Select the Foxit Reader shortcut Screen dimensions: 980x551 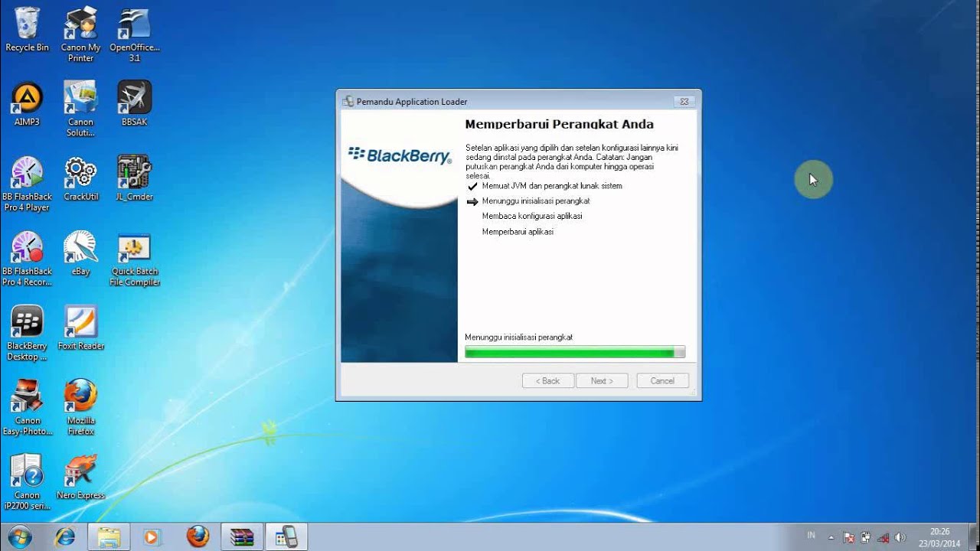[x=80, y=328]
